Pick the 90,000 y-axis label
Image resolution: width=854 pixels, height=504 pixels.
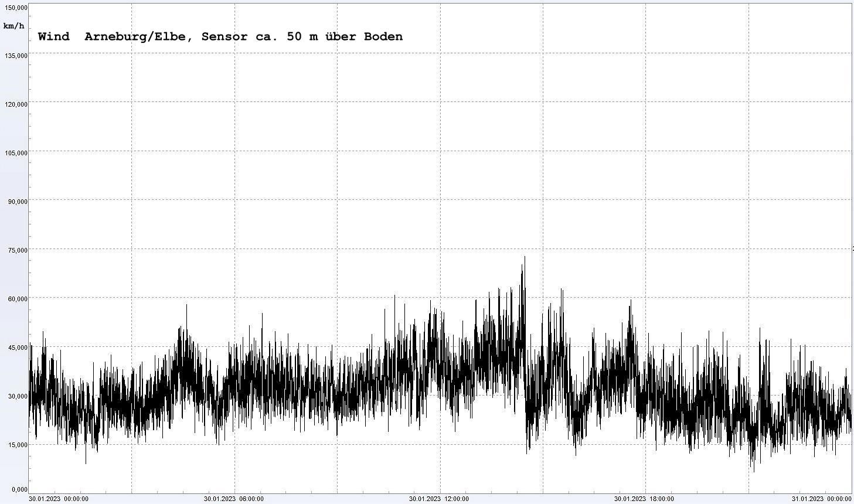tap(17, 202)
